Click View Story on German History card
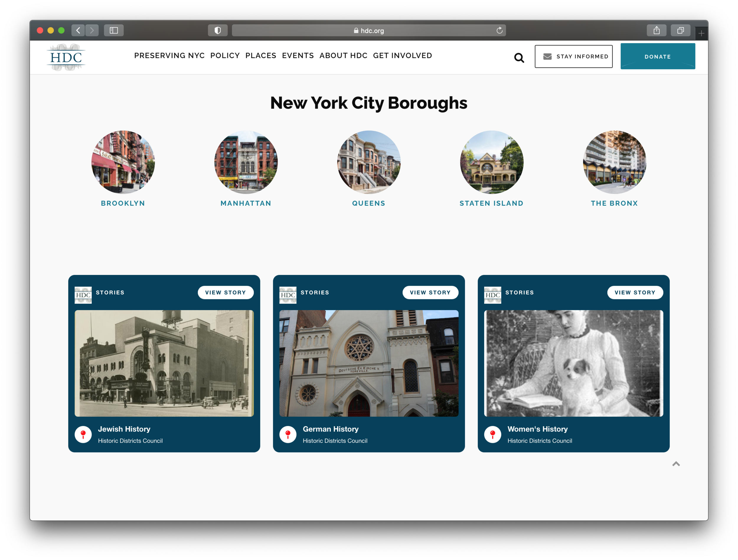This screenshot has width=738, height=560. [430, 292]
